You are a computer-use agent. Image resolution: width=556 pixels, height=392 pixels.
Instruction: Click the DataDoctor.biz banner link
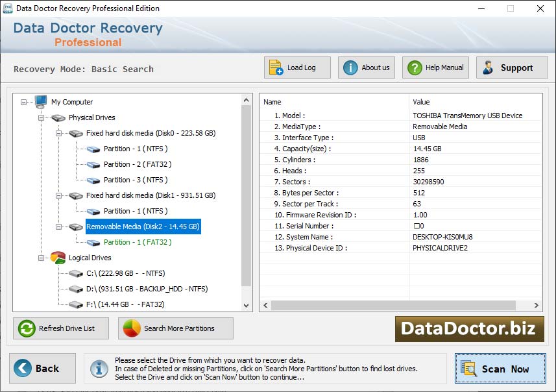click(x=468, y=328)
